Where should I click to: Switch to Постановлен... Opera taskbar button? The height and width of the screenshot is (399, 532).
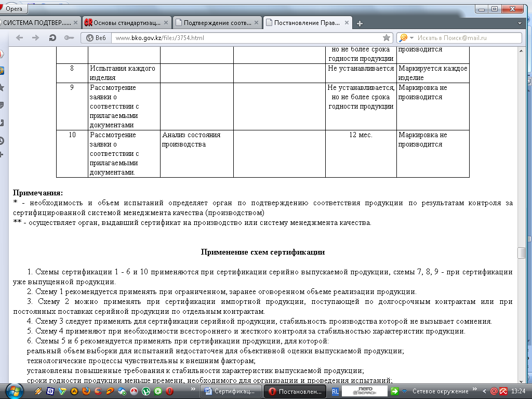click(295, 391)
